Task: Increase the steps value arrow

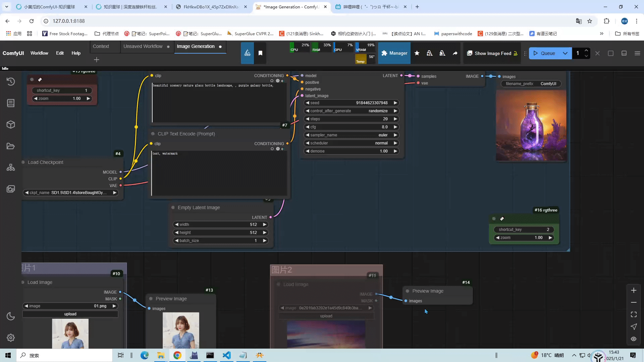Action: [395, 119]
